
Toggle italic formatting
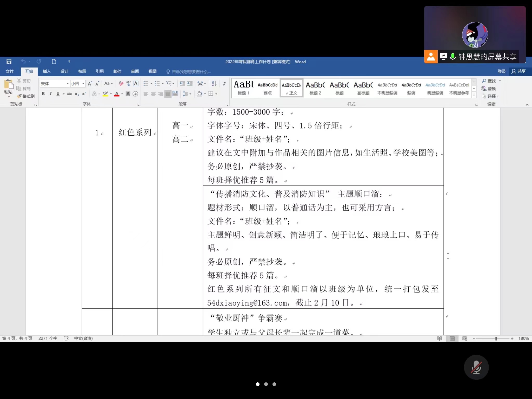50,94
